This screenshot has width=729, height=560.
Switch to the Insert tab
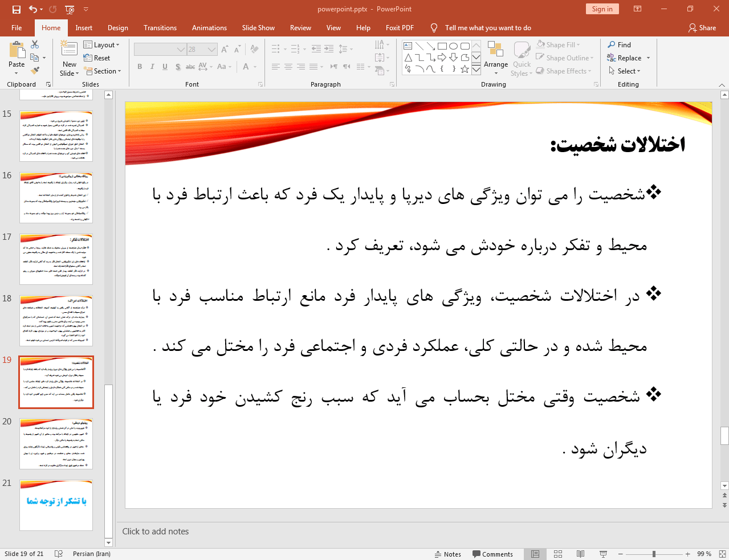[84, 28]
